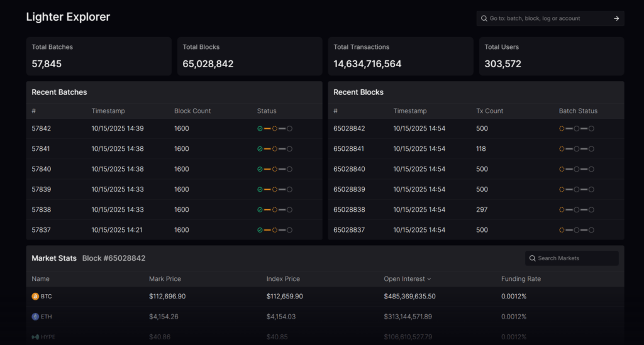The height and width of the screenshot is (345, 644).
Task: Click the ETH coin icon
Action: click(x=35, y=317)
